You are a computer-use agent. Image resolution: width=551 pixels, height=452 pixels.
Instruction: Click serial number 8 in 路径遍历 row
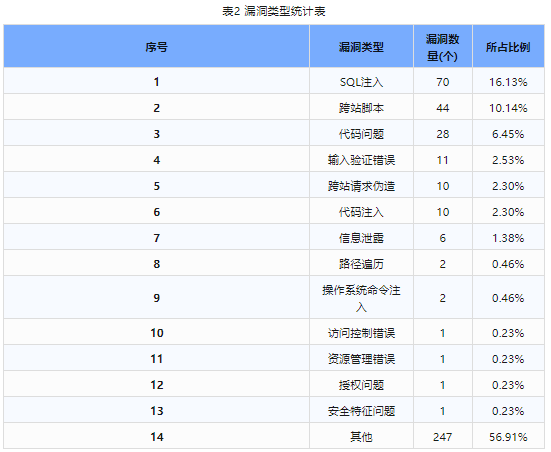[x=156, y=264]
